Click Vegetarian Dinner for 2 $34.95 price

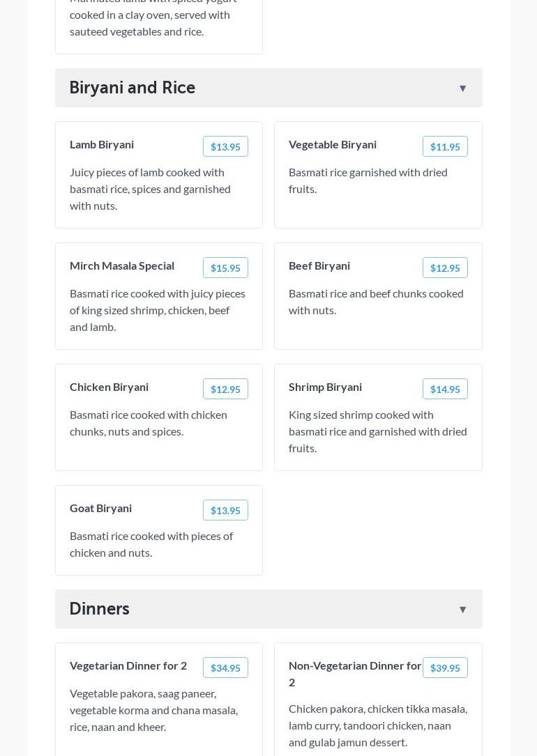[225, 668]
